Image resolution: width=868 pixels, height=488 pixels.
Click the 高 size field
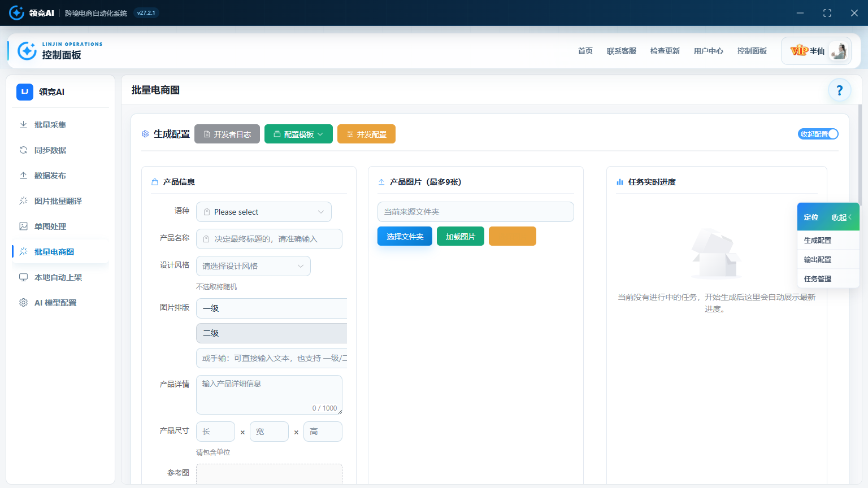pyautogui.click(x=323, y=432)
